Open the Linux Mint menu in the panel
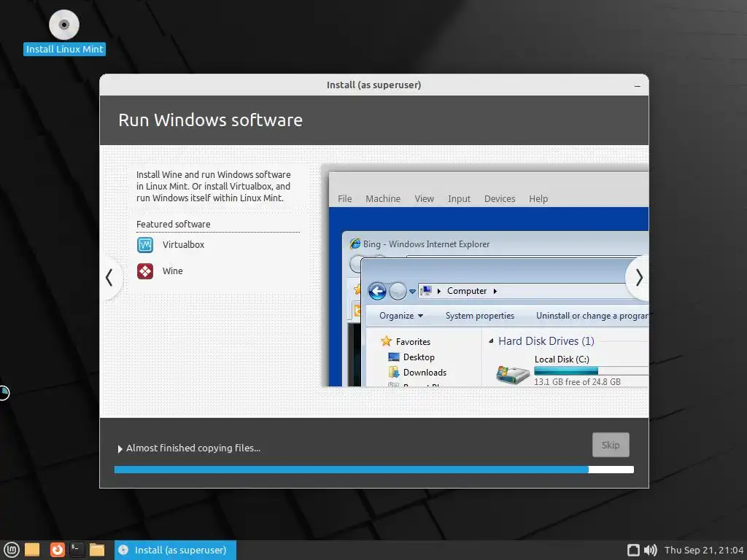Viewport: 747px width, 560px height. (x=11, y=550)
